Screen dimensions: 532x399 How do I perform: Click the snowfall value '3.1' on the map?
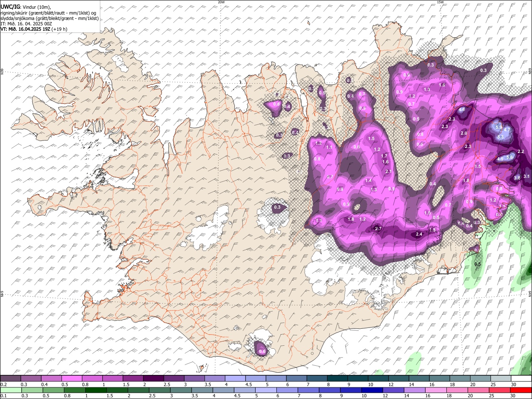coord(527,177)
